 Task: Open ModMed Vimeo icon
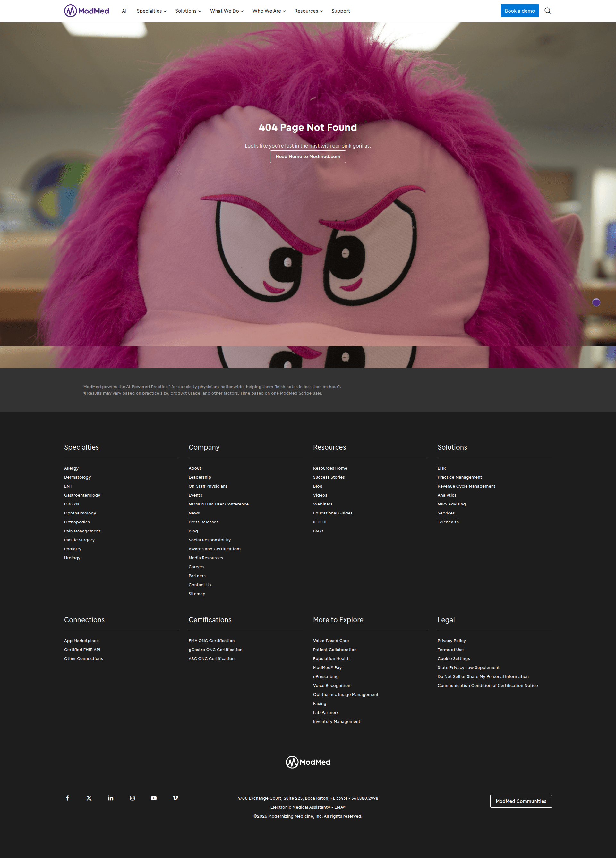tap(175, 798)
